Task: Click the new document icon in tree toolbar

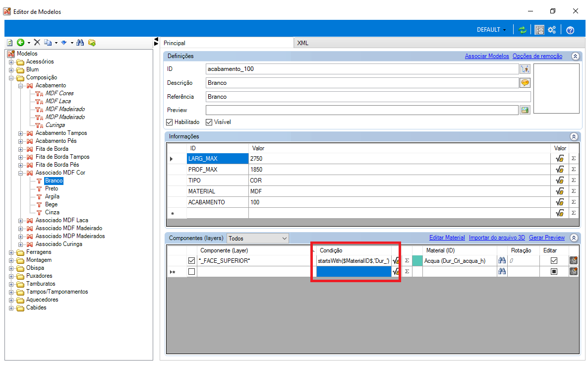Action: [x=10, y=43]
